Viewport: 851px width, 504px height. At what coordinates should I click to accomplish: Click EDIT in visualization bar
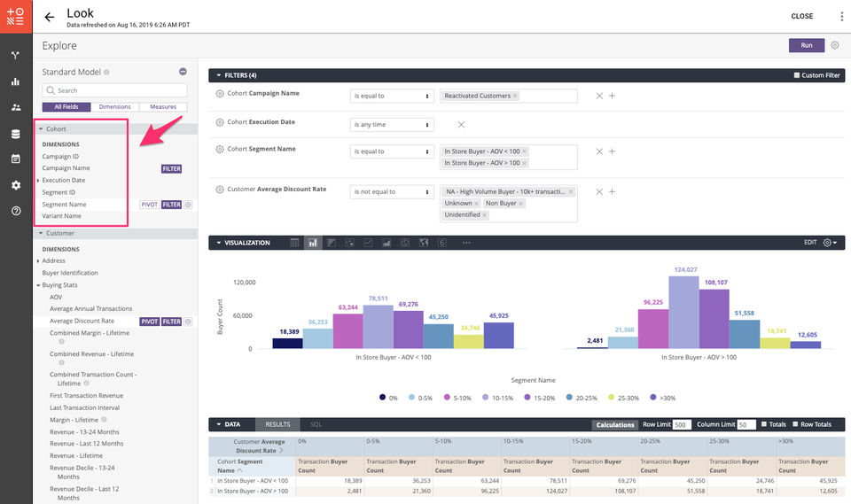coord(809,243)
